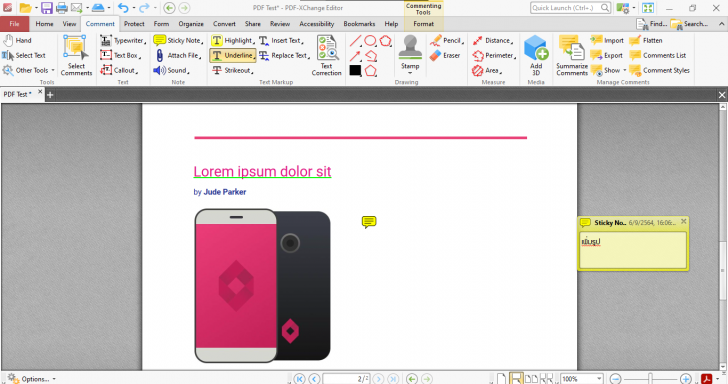Choose the Typewriter tool
This screenshot has height=384, width=728.
pyautogui.click(x=124, y=40)
